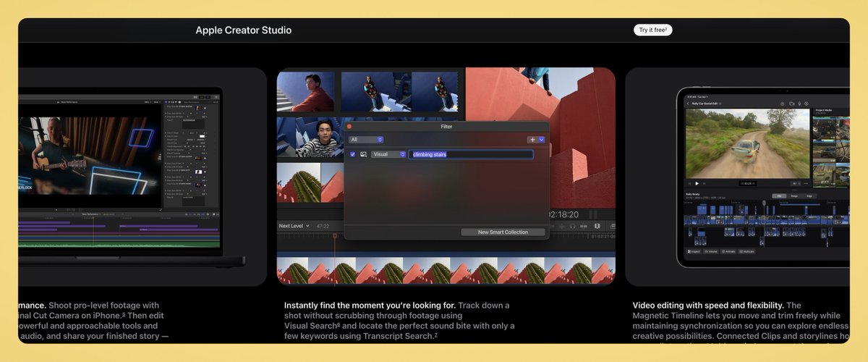Close the Filter dialog with red button
Screen dimensions: 868x362
coord(349,127)
